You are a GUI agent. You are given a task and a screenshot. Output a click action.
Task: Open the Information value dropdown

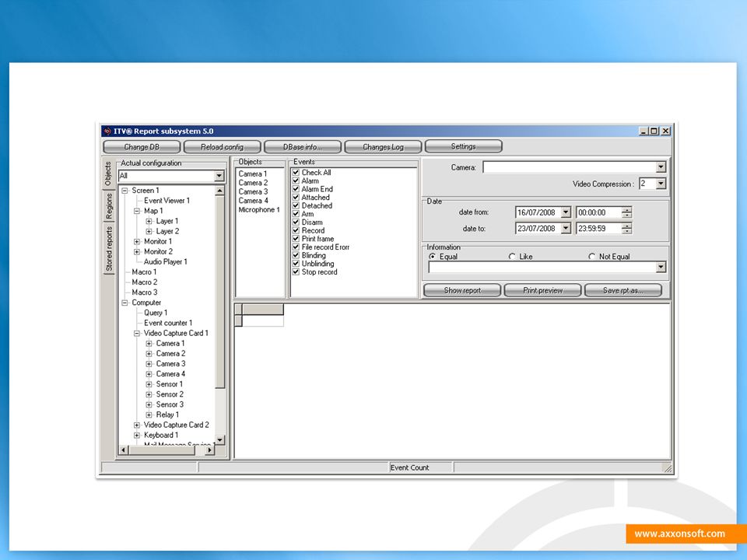(661, 268)
